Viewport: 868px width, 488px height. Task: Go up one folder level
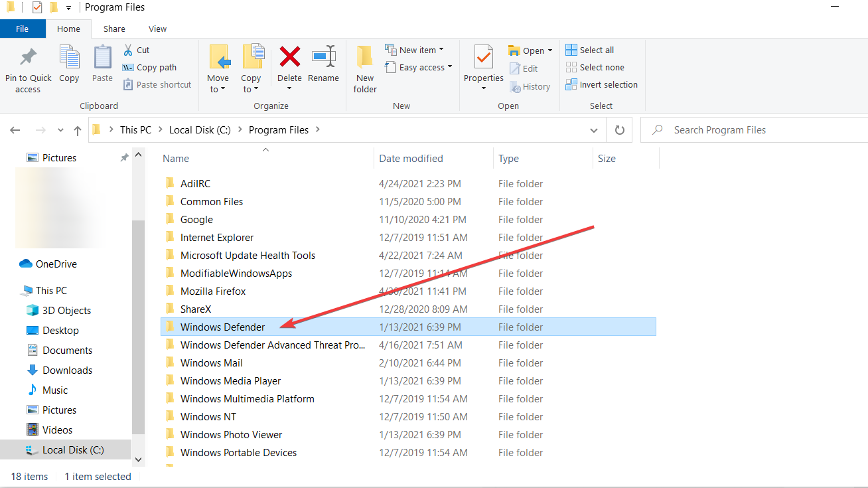point(78,130)
